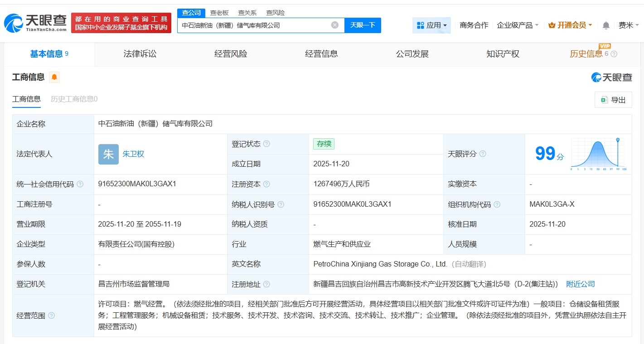Image resolution: width=644 pixels, height=344 pixels.
Task: Click the crown icon on 开通会员
Action: click(552, 25)
